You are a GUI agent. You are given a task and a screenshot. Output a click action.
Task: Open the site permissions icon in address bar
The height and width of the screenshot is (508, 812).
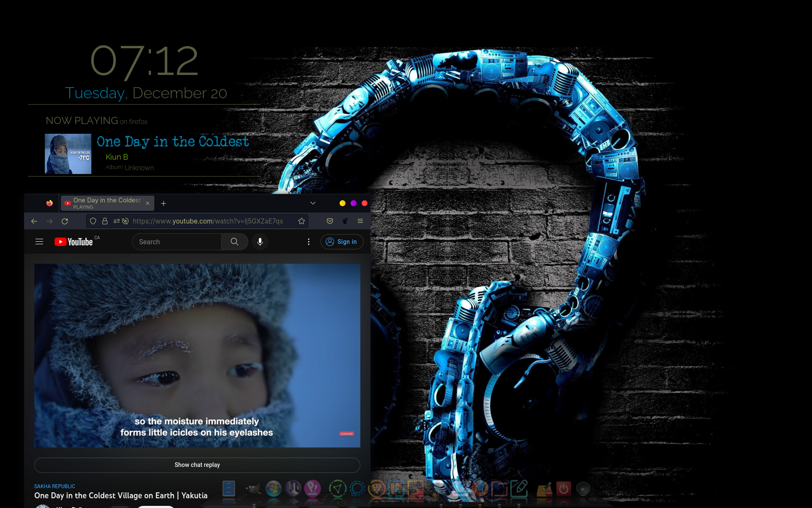[116, 221]
